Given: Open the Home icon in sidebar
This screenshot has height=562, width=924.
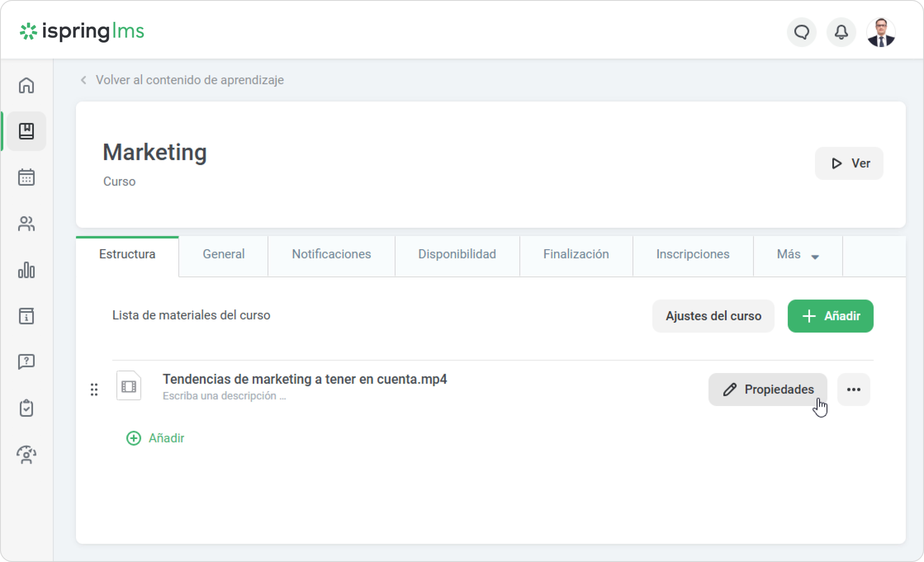Looking at the screenshot, I should (x=26, y=85).
